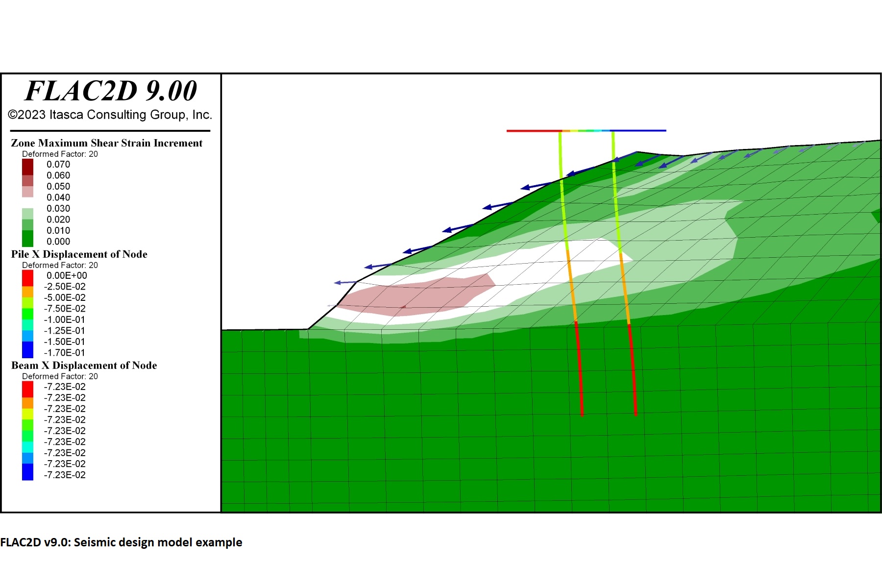Click the Zone Maximum Shear Strain Increment heading
This screenshot has height=588, width=882.
pos(106,143)
